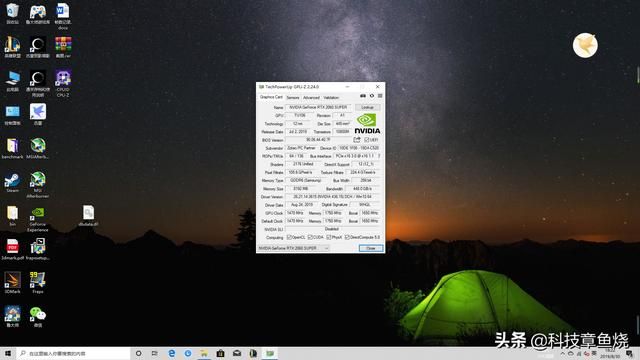This screenshot has height=360, width=640.
Task: Open the 3dmark.pdf desktop file
Action: [12, 250]
